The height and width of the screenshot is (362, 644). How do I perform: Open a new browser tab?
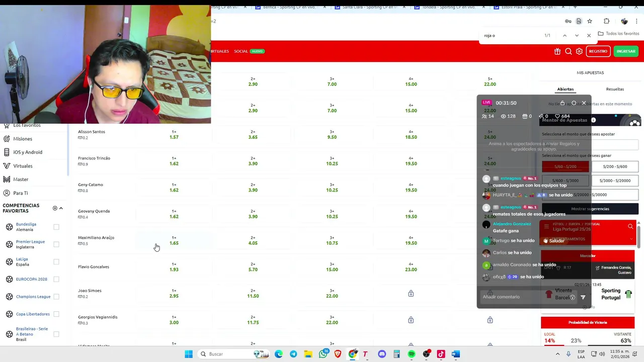point(575,7)
